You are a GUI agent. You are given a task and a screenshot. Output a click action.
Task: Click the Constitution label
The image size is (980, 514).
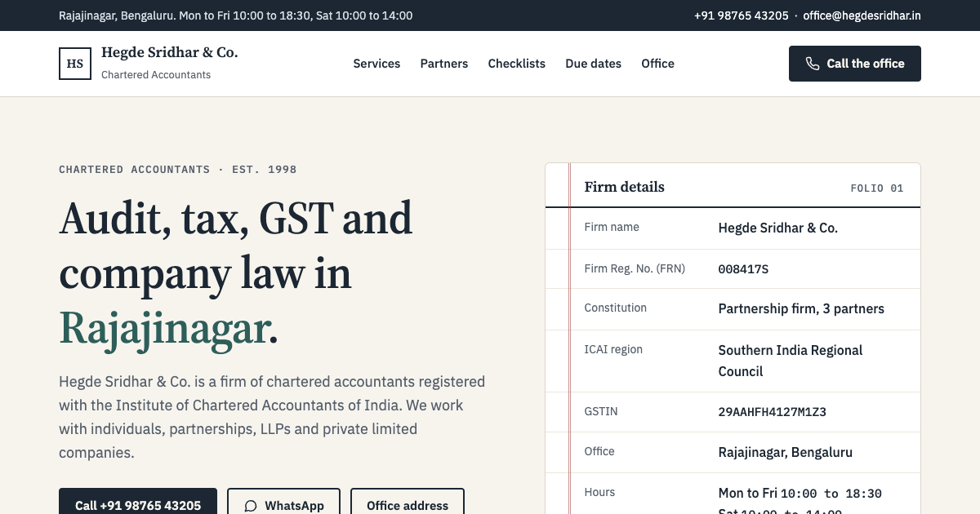coord(616,308)
